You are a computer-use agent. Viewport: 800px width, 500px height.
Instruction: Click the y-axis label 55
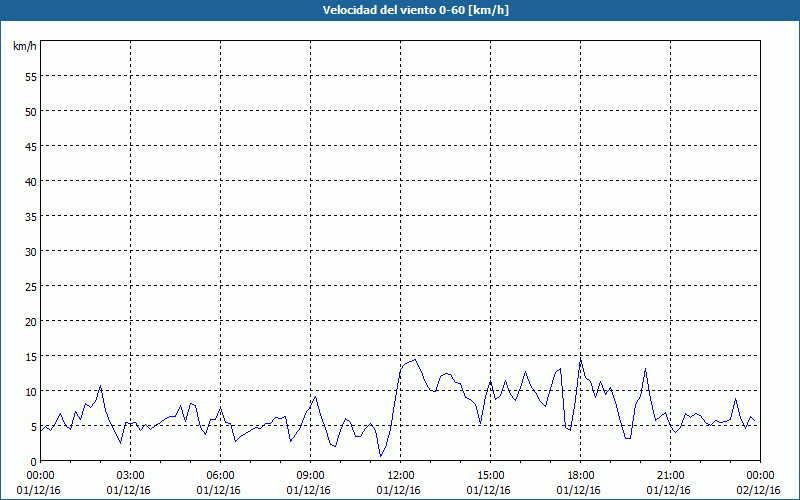click(x=31, y=77)
